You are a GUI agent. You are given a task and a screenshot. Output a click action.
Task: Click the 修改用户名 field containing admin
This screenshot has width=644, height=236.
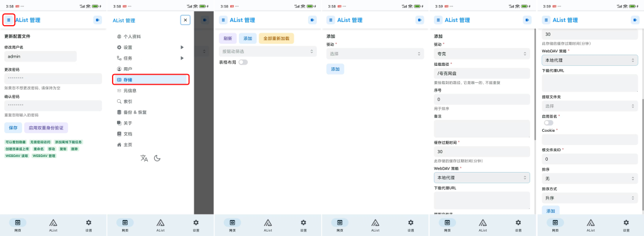[41, 56]
